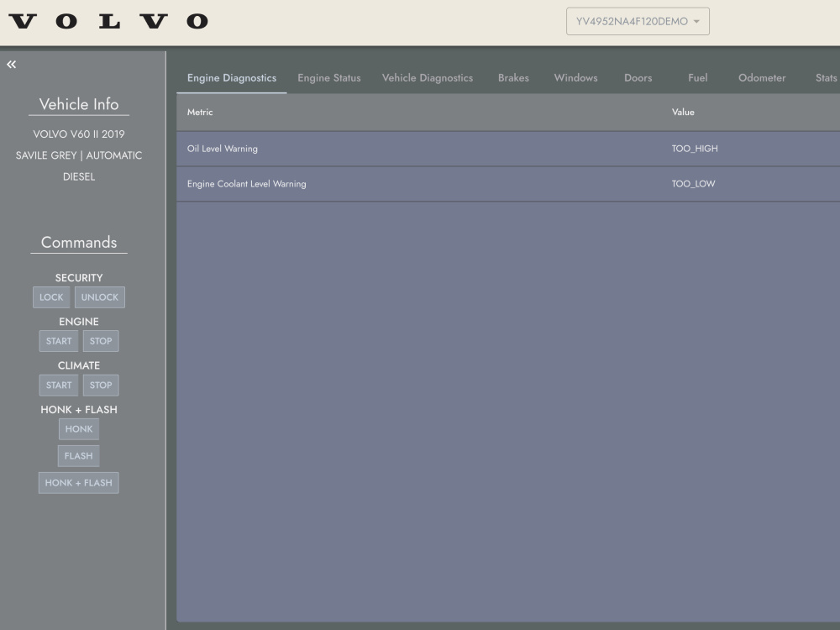
Task: Click the Metric column header
Action: [200, 112]
